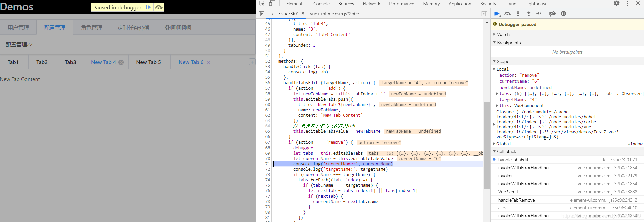Collapse the Local scope
644x222 pixels.
coord(494,69)
